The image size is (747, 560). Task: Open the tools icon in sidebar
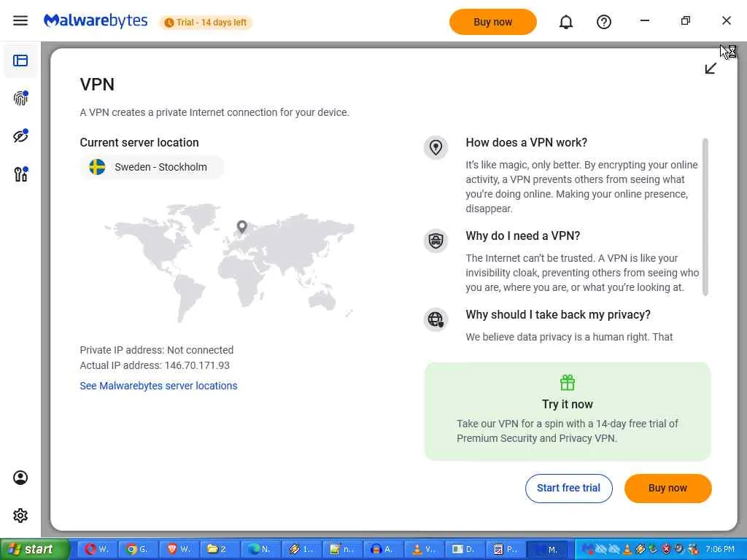click(20, 174)
